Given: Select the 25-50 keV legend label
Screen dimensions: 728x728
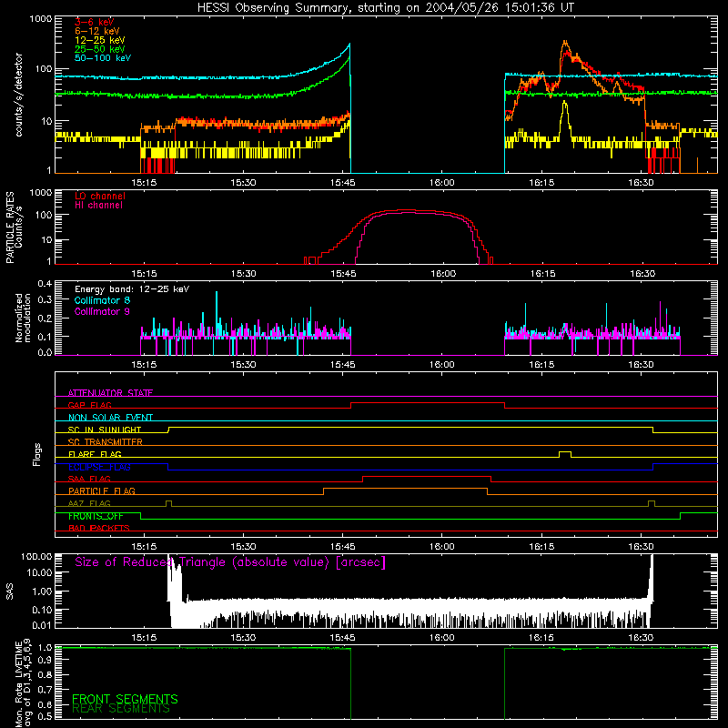Looking at the screenshot, I should (99, 49).
